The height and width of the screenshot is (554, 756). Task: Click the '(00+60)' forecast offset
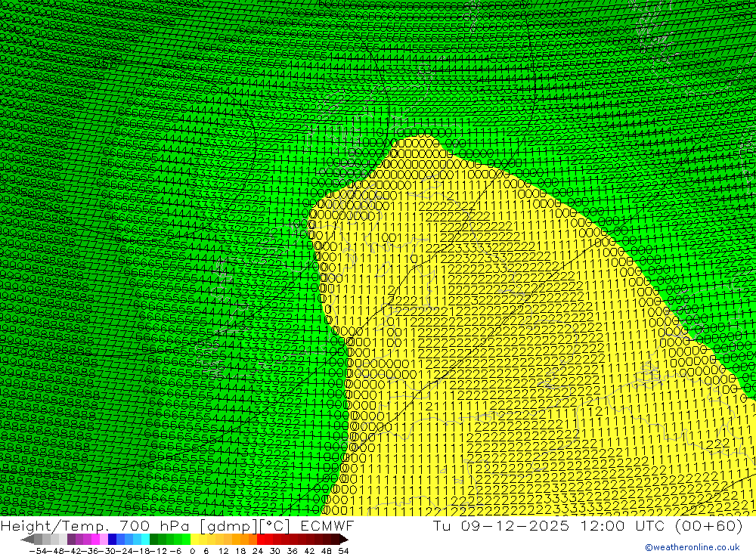tap(708, 526)
